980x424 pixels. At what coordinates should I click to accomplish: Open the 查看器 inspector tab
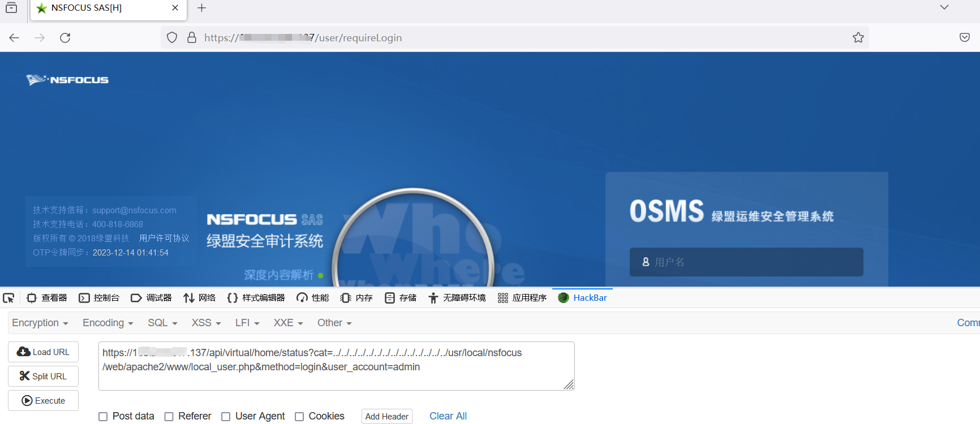(47, 298)
